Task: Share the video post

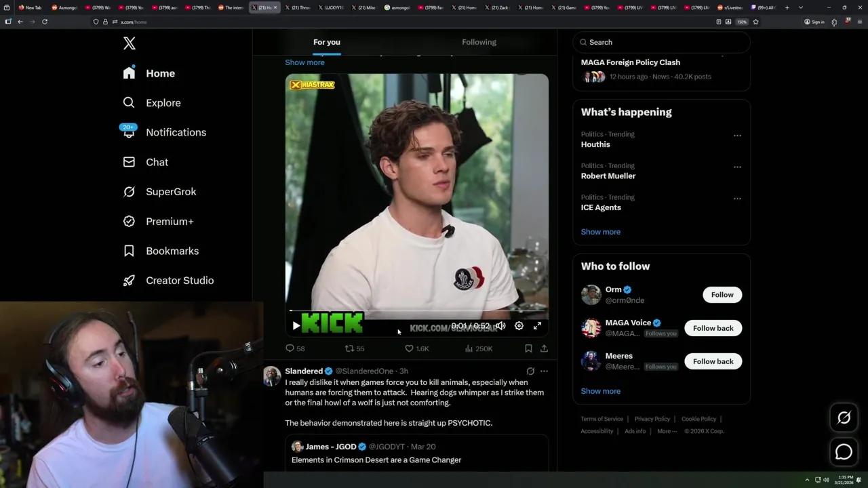Action: [x=544, y=348]
